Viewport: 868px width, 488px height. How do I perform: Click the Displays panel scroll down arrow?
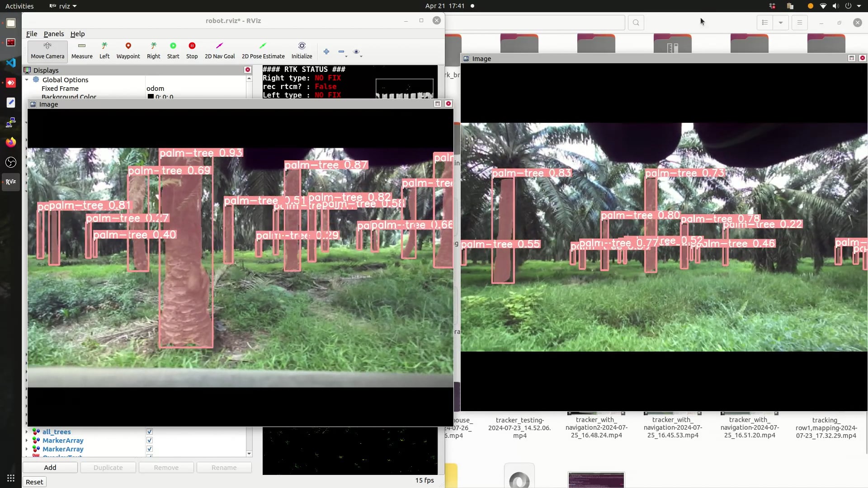249,453
